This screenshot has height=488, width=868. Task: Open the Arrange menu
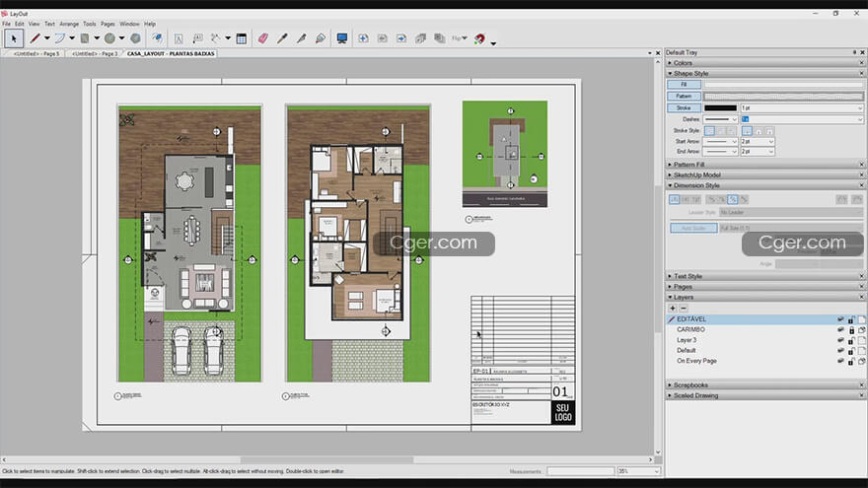pos(69,24)
